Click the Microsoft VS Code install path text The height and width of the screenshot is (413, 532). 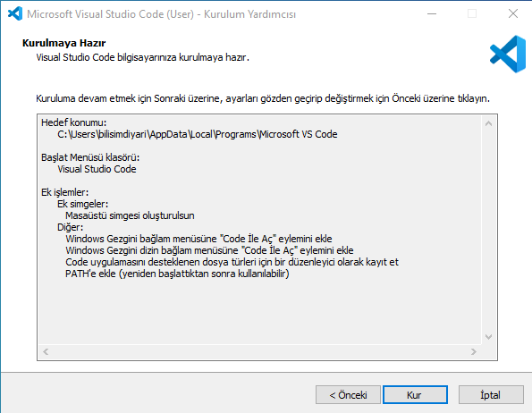pos(198,134)
